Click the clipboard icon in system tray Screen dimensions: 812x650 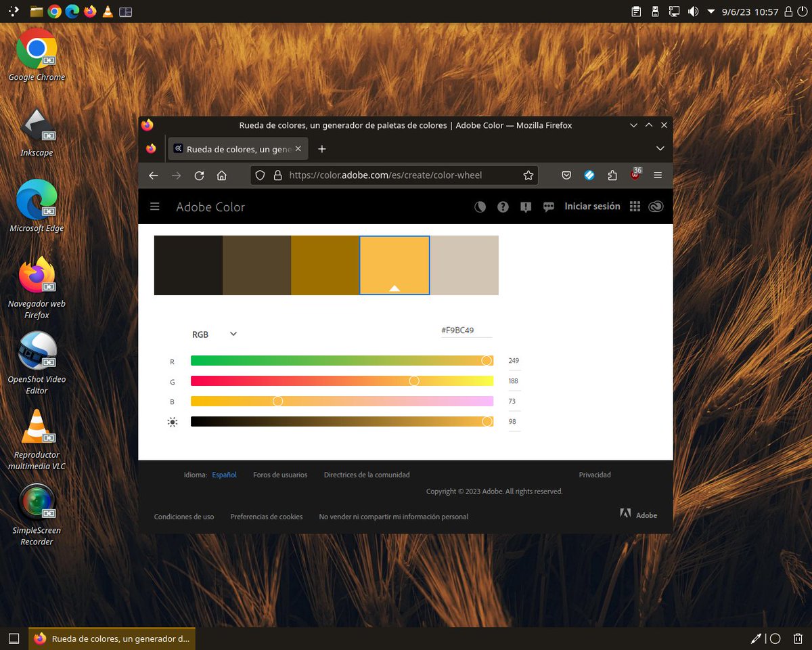tap(636, 12)
